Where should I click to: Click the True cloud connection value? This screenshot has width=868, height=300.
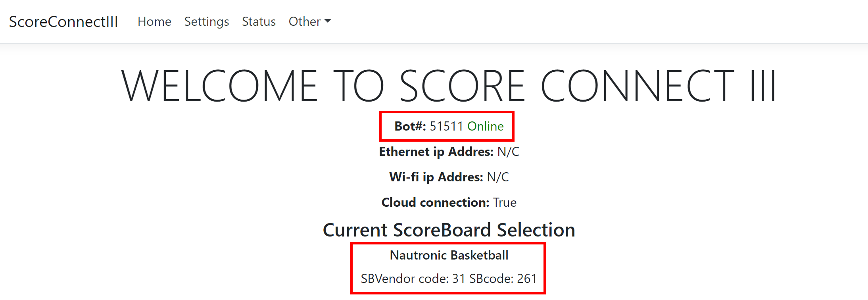tap(505, 202)
